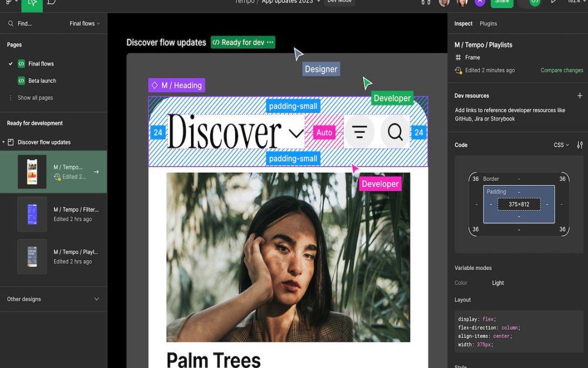Viewport: 588px width, 368px height.
Task: Expand the Other designs section
Action: tap(96, 299)
